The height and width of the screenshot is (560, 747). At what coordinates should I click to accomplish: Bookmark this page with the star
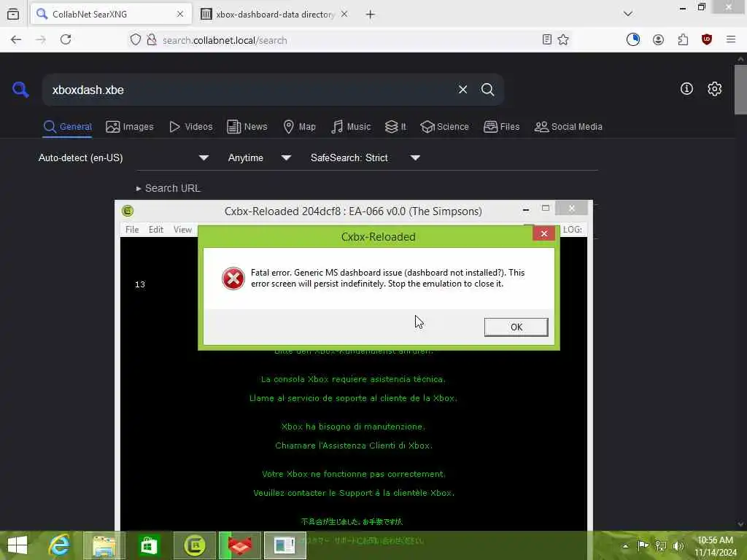click(x=563, y=39)
